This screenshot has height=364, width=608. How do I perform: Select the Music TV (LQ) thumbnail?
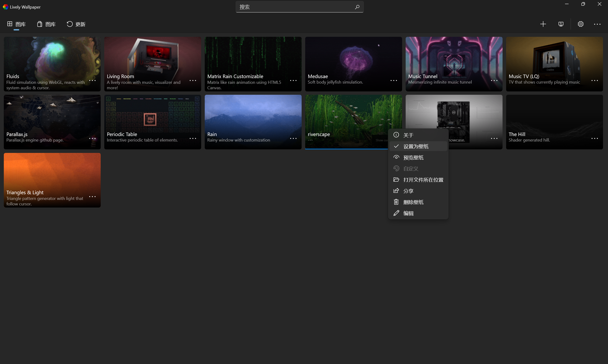tap(554, 64)
